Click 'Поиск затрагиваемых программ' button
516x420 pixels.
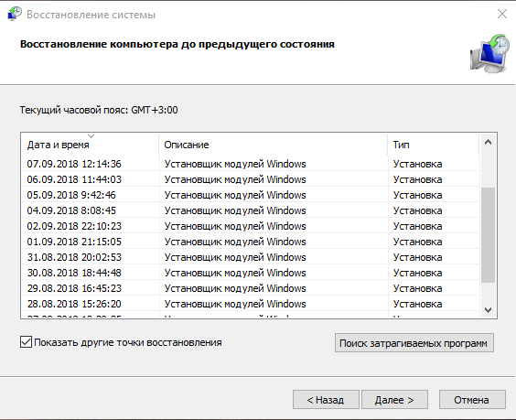click(414, 343)
